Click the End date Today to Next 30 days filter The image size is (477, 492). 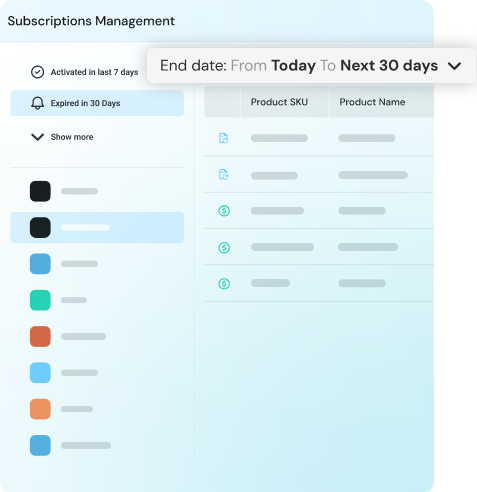[311, 65]
